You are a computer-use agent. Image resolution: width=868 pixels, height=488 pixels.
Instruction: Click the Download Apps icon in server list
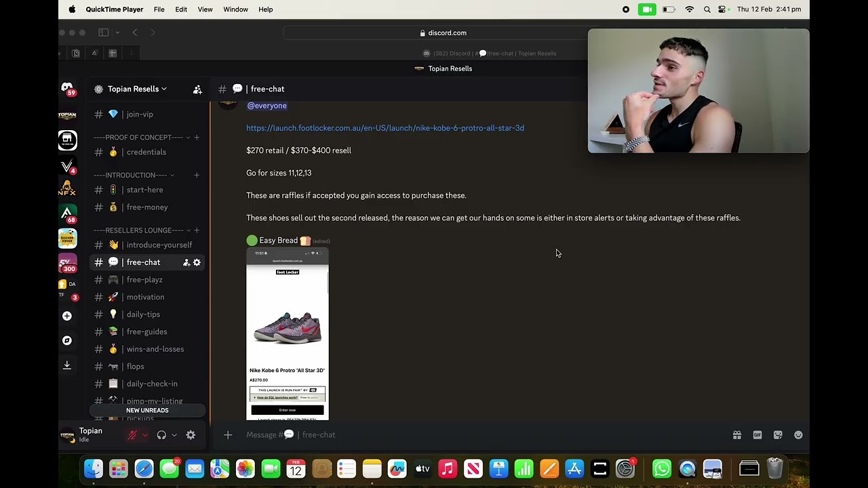(67, 365)
